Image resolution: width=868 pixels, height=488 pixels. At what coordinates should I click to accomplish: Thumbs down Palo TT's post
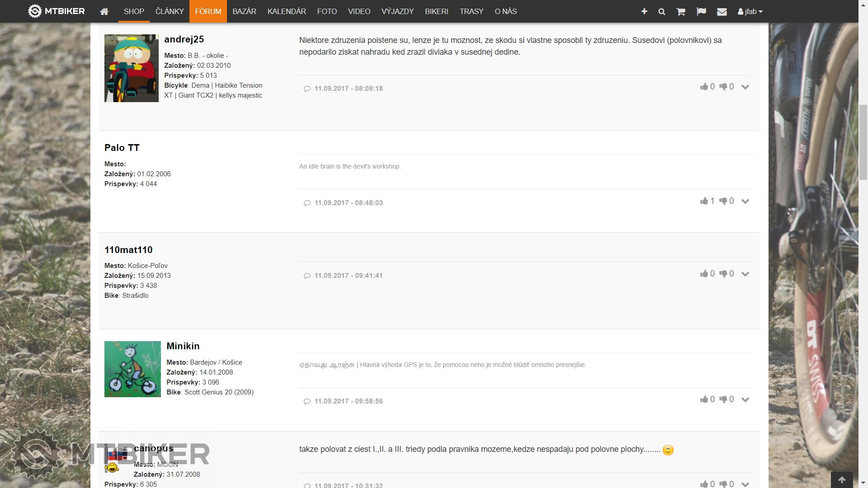coord(723,201)
